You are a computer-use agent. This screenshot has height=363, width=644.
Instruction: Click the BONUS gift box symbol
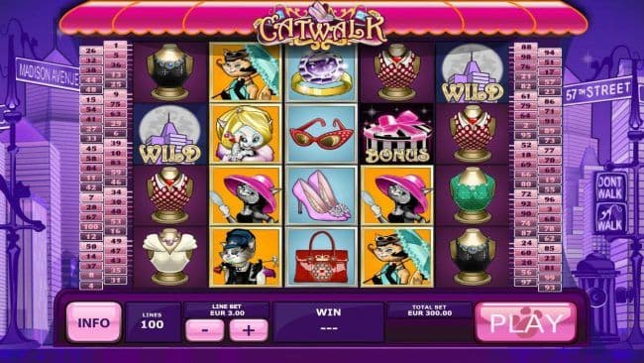(x=396, y=134)
